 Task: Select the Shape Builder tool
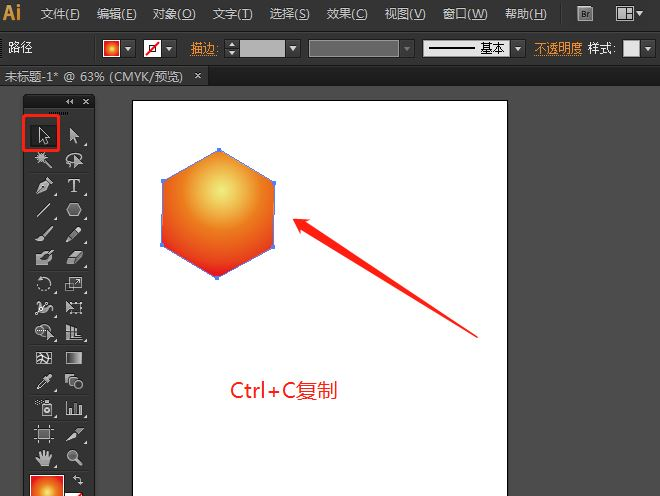coord(44,332)
